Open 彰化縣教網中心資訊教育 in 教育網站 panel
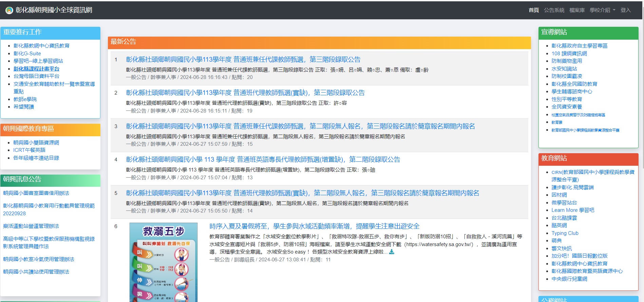The height and width of the screenshot is (302, 644). tap(580, 264)
